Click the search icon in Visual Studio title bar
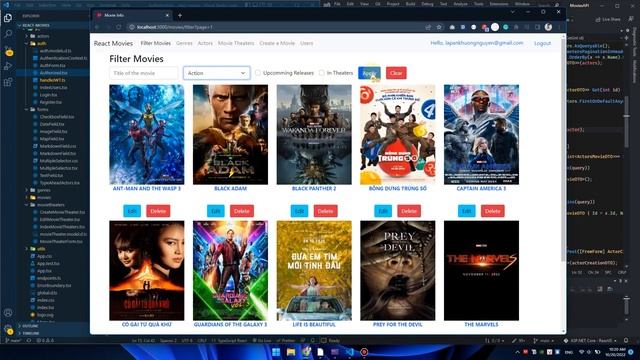The image size is (640, 360). coord(557,5)
